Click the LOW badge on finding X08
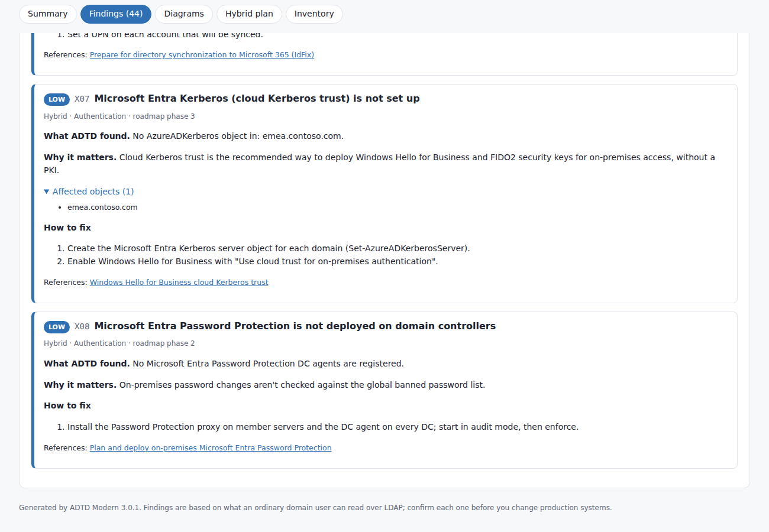Image resolution: width=769 pixels, height=532 pixels. coord(57,327)
